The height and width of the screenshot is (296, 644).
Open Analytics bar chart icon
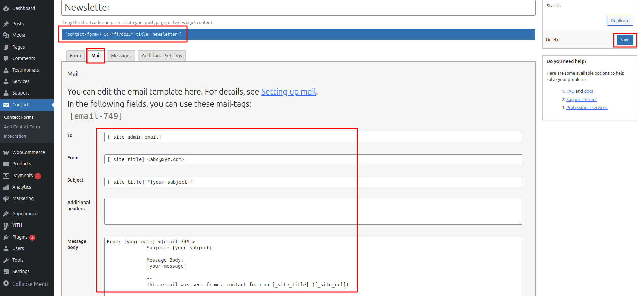6,187
